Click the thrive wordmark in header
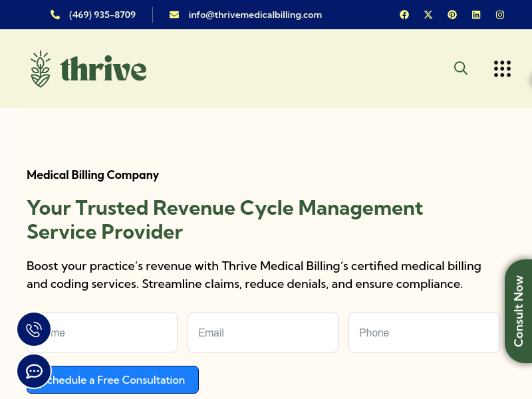 pos(104,69)
